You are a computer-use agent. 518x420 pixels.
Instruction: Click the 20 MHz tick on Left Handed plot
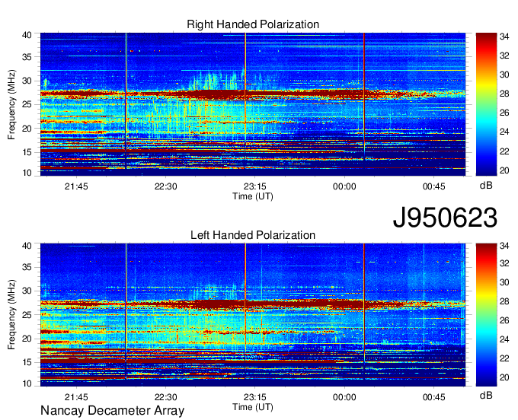(27, 339)
